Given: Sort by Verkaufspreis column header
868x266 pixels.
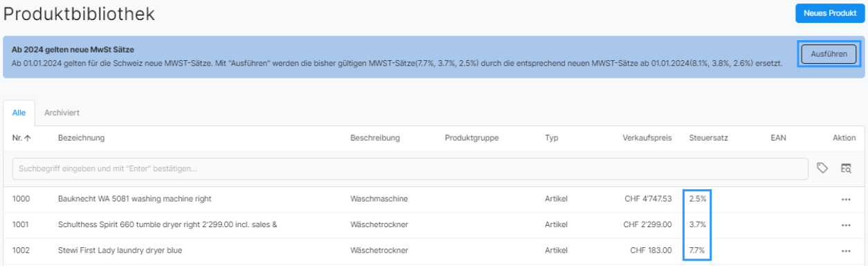Looking at the screenshot, I should tap(647, 138).
